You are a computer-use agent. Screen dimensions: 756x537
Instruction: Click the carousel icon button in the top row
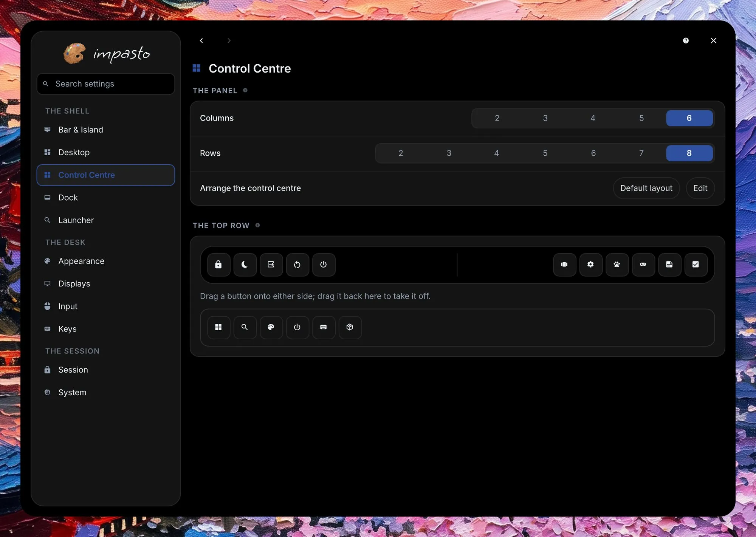[x=564, y=265]
